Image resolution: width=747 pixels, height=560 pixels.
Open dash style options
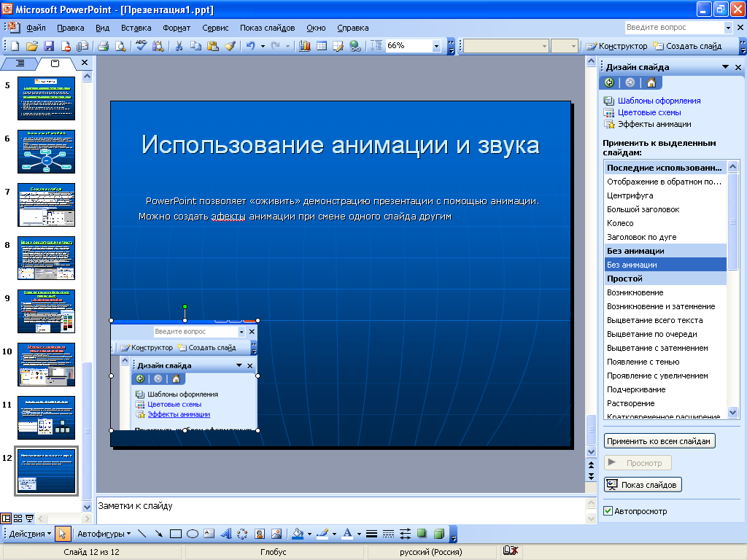(388, 534)
